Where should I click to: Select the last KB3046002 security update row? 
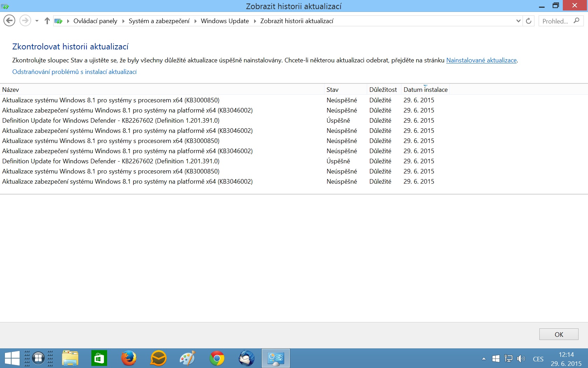tap(224, 182)
